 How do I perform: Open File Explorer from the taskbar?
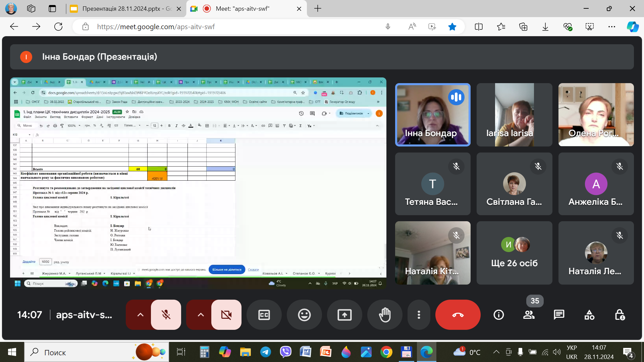246,352
